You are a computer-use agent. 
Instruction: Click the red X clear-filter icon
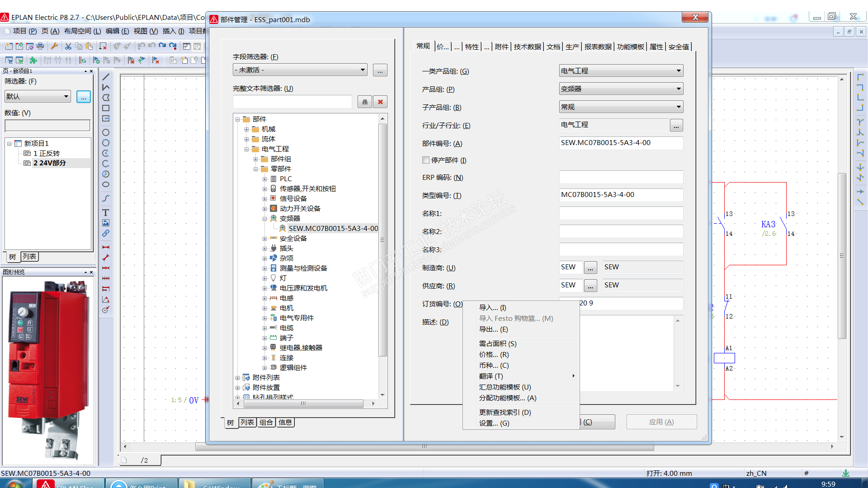coord(380,102)
